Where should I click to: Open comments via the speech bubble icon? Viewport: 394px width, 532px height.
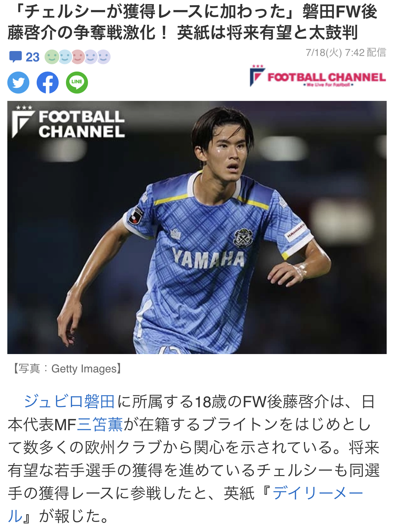15,57
